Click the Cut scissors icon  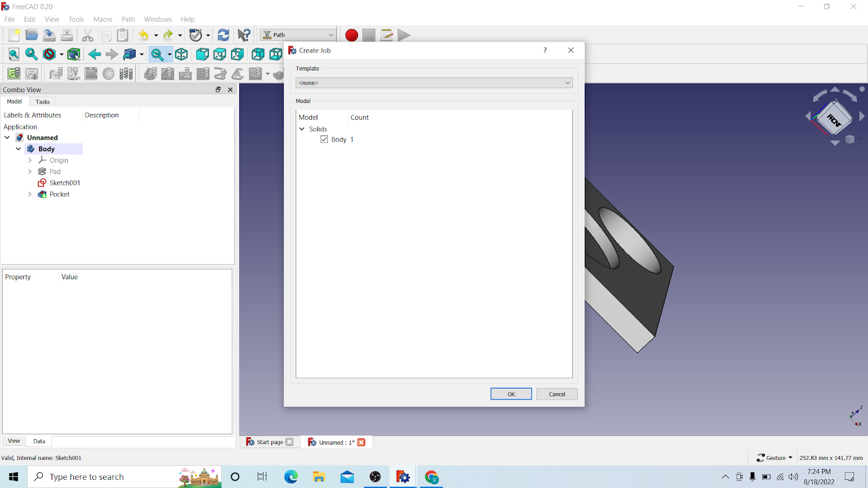pyautogui.click(x=87, y=35)
